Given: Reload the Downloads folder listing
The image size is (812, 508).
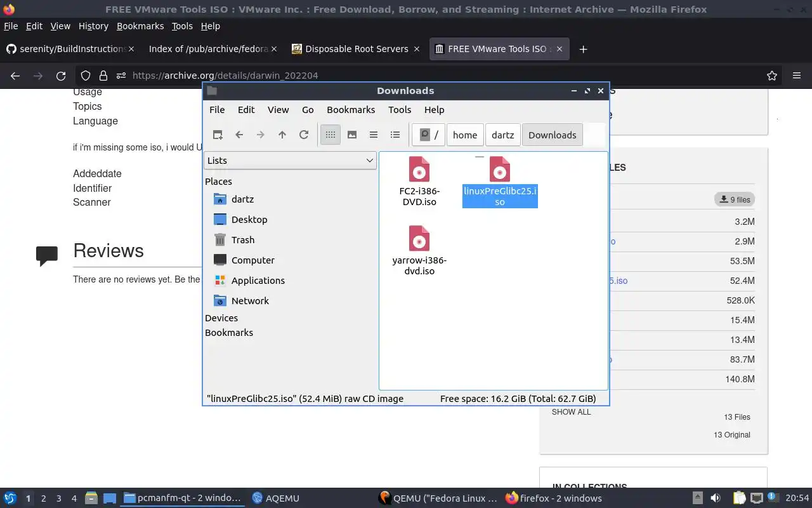Looking at the screenshot, I should click(304, 135).
